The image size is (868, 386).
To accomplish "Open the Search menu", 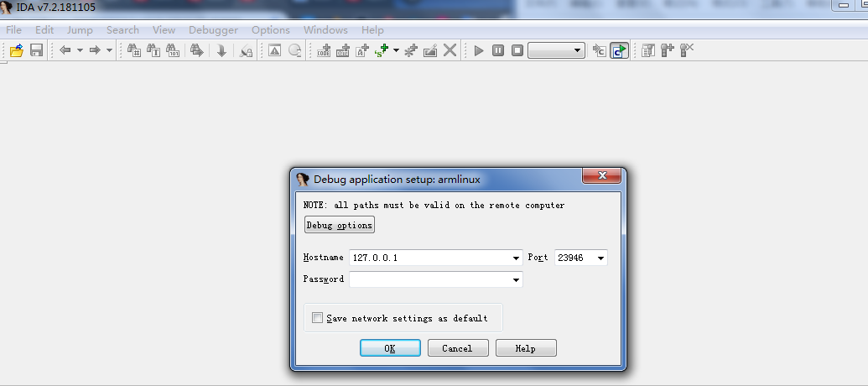I will click(x=122, y=30).
